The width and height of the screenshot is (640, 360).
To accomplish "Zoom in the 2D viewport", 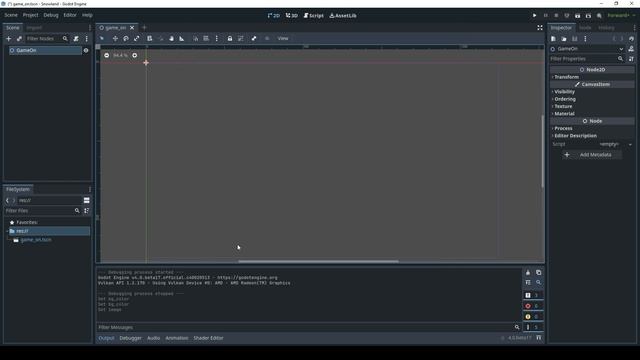I will (135, 55).
